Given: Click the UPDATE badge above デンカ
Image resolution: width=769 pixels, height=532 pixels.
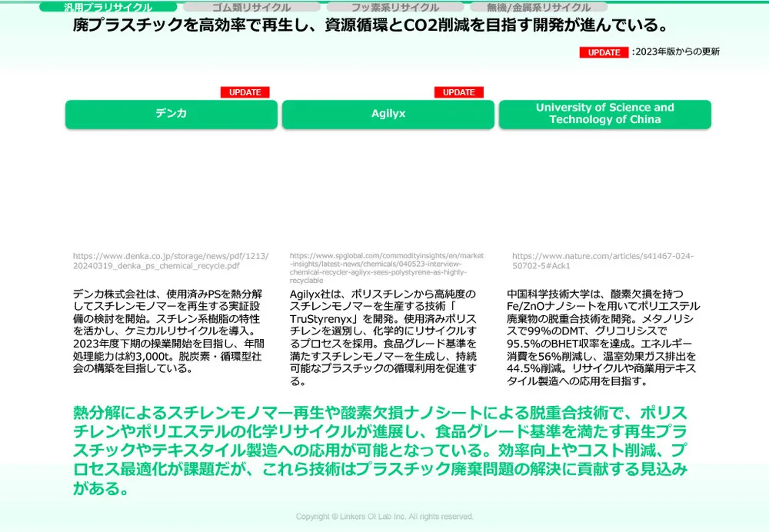Looking at the screenshot, I should coord(245,92).
